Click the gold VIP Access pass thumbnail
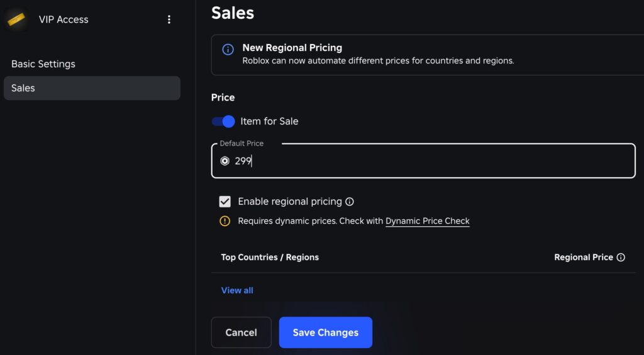Viewport: 644px width, 355px height. (16, 19)
